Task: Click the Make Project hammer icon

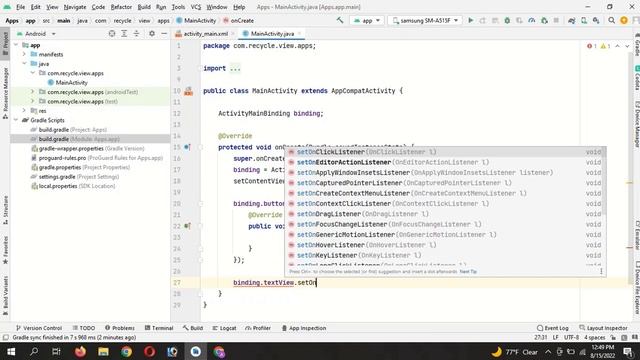Action: 340,20
